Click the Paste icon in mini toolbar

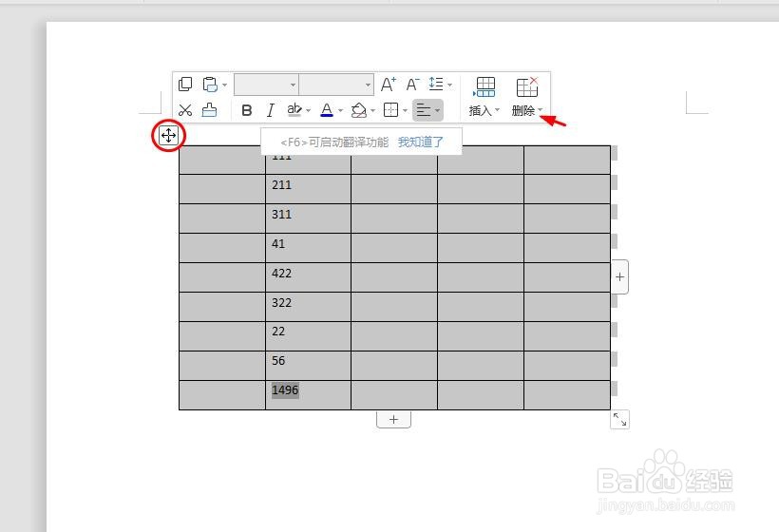(x=210, y=85)
